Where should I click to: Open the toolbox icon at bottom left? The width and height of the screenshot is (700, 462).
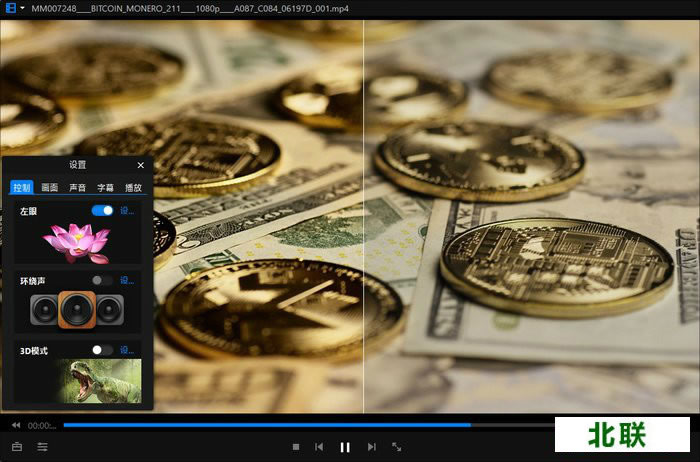point(17,447)
